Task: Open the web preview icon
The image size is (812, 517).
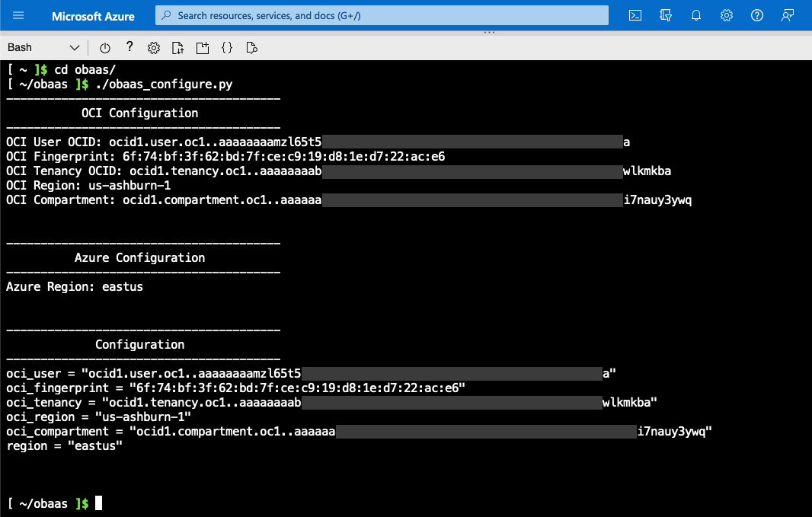Action: point(251,47)
